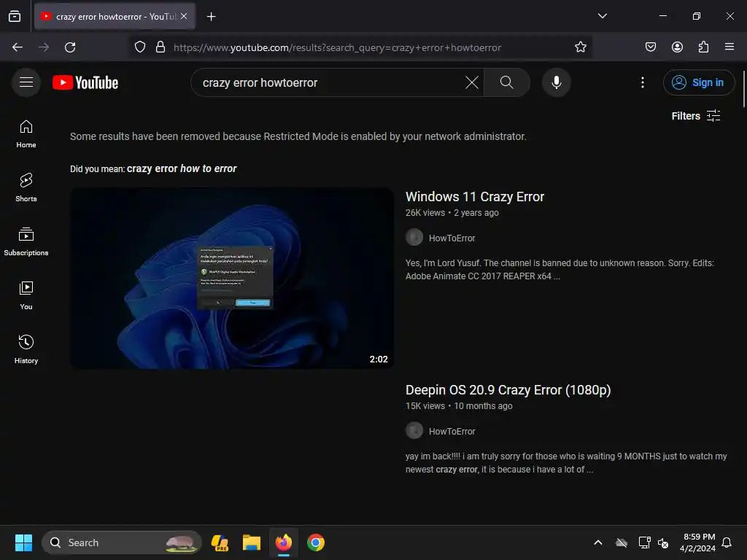747x560 pixels.
Task: Click the Windows 11 video description text
Action: pos(560,270)
